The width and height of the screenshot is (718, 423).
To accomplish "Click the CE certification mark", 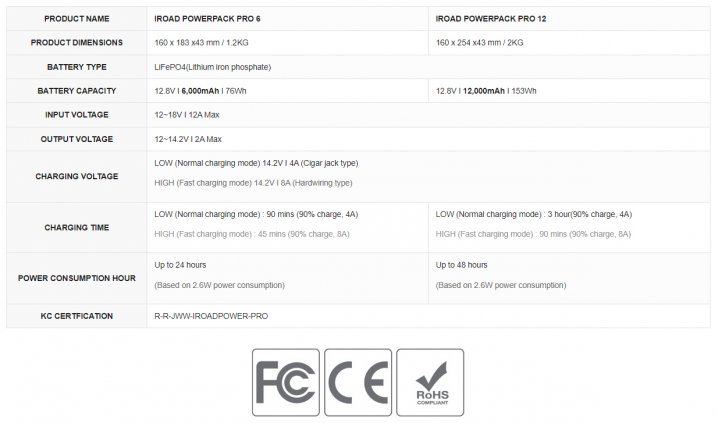I will [x=358, y=382].
